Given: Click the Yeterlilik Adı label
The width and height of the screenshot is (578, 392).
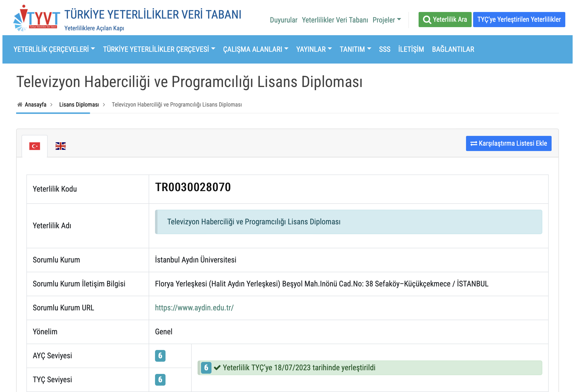Looking at the screenshot, I should (52, 226).
